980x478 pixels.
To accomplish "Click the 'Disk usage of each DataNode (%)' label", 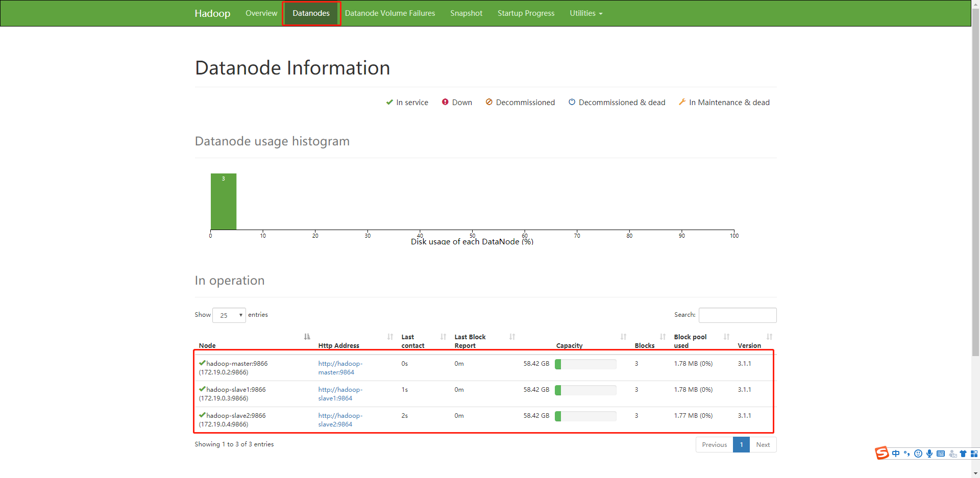I will tap(472, 241).
